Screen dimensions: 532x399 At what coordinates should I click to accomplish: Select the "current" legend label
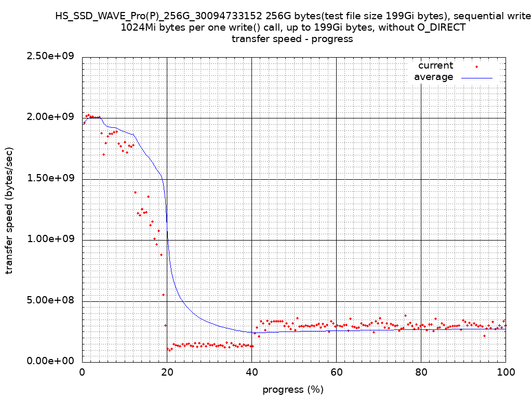click(x=435, y=65)
